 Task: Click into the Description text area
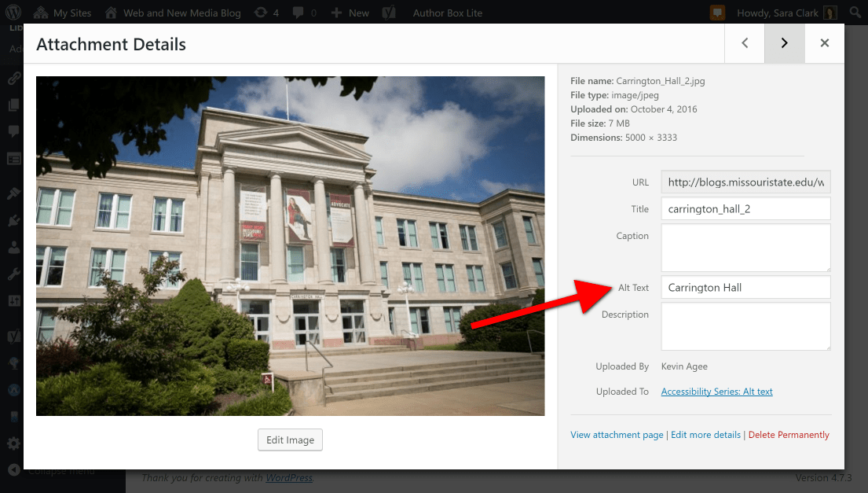coord(745,326)
